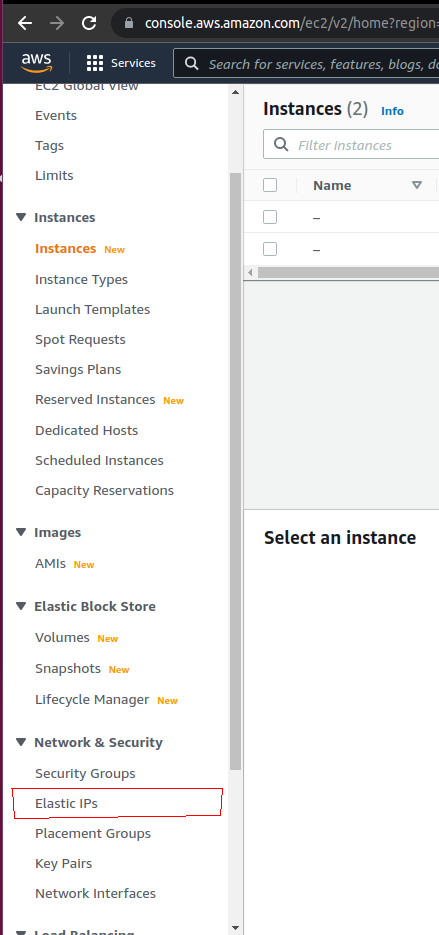Screen dimensions: 439x935
Task: Open Reserved Instances
Action: coord(95,400)
